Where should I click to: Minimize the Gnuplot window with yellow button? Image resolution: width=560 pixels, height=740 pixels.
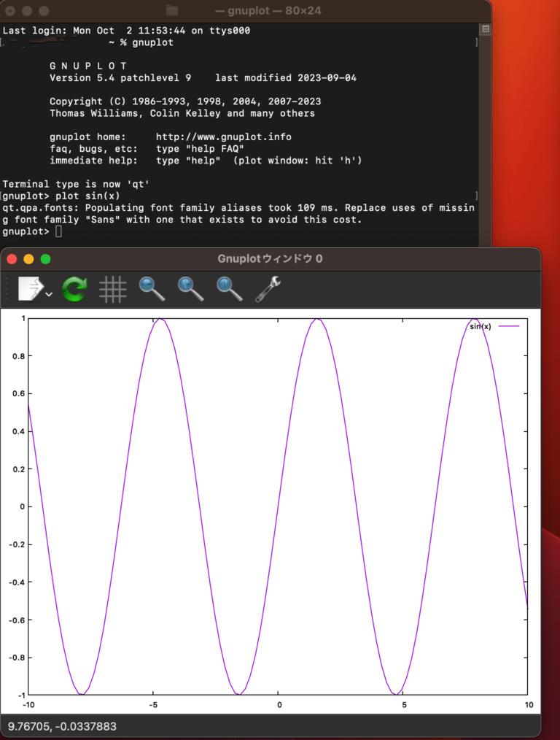28,259
